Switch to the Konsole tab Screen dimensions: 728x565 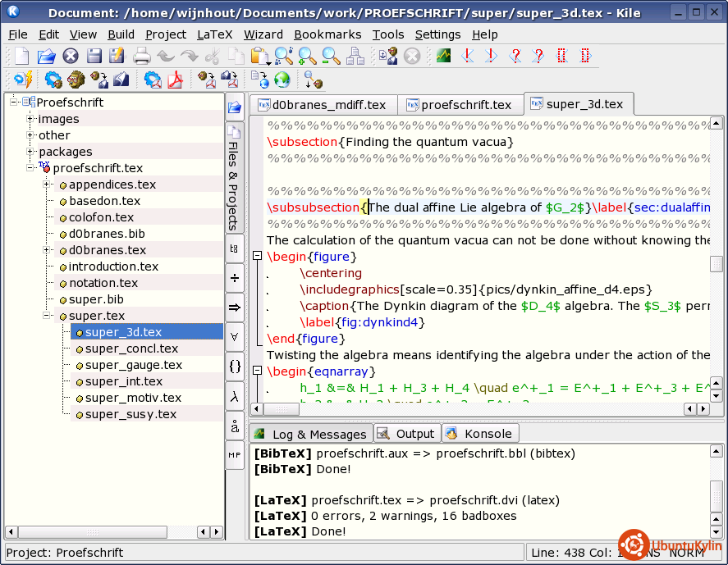(479, 434)
